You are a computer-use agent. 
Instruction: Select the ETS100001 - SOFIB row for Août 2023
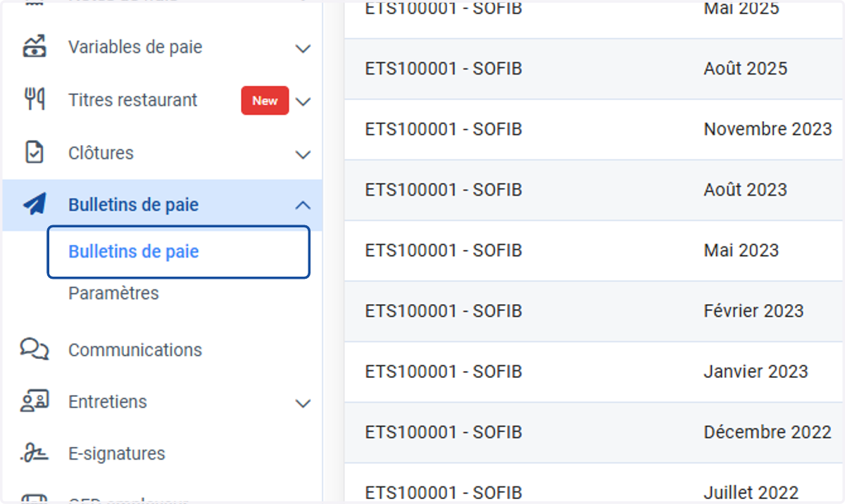pos(594,190)
